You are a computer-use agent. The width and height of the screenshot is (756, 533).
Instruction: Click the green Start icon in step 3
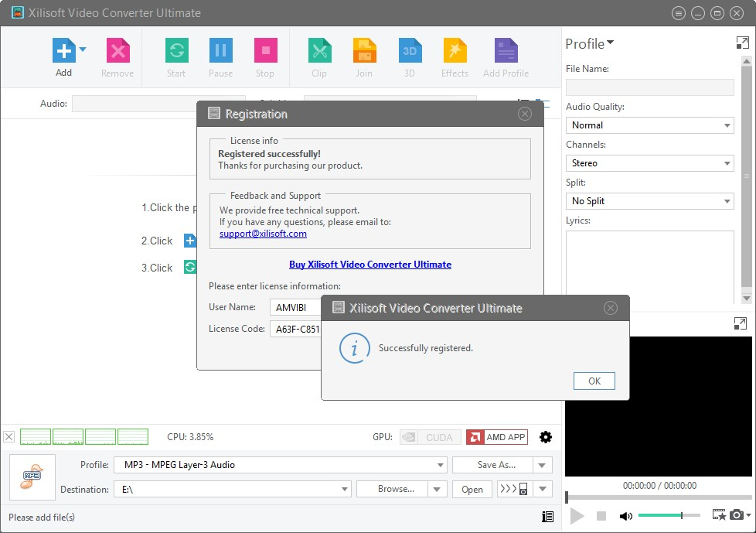click(x=190, y=267)
